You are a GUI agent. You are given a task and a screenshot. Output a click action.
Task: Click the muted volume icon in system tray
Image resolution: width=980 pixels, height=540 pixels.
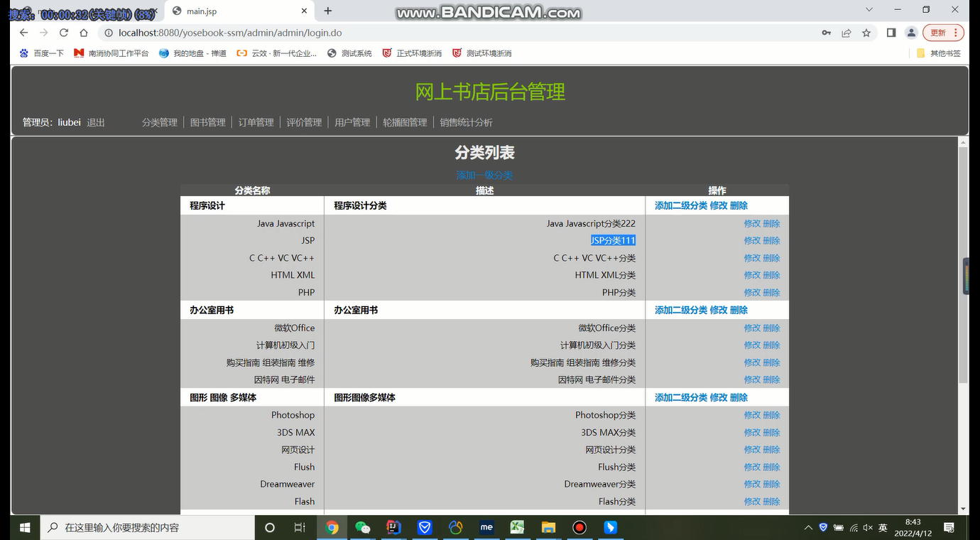click(868, 527)
